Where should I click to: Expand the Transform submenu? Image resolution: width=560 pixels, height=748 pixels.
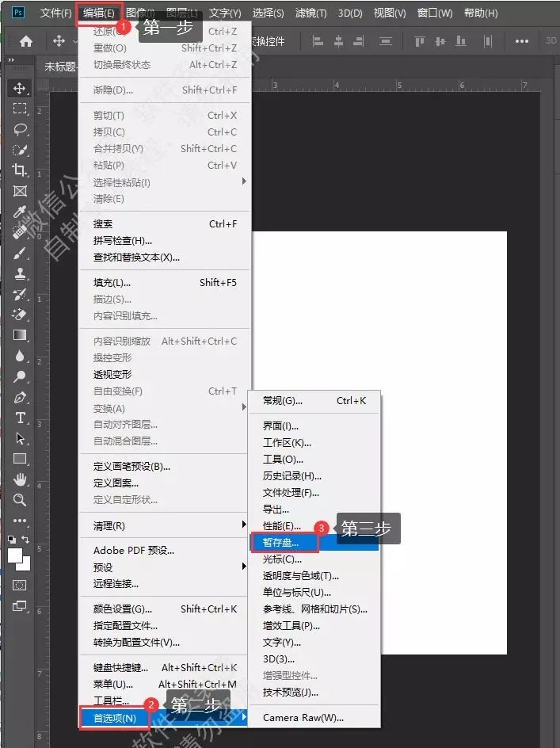[x=244, y=407]
